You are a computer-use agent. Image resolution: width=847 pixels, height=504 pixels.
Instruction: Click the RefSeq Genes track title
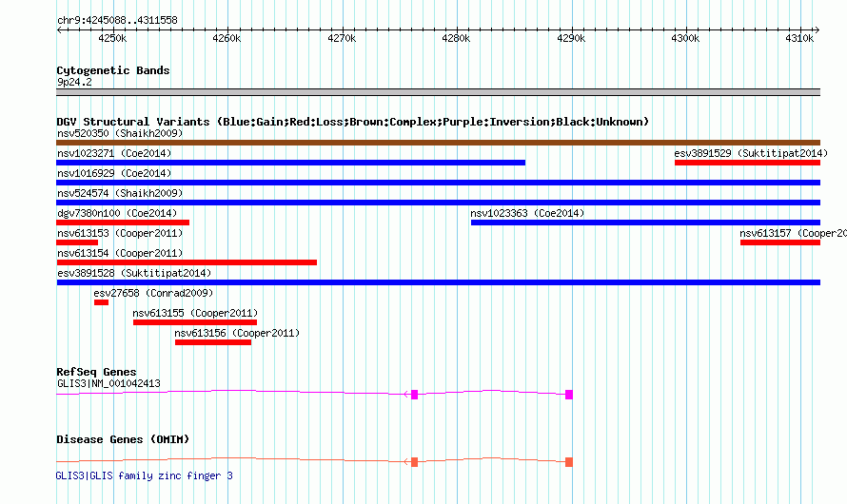pos(96,372)
